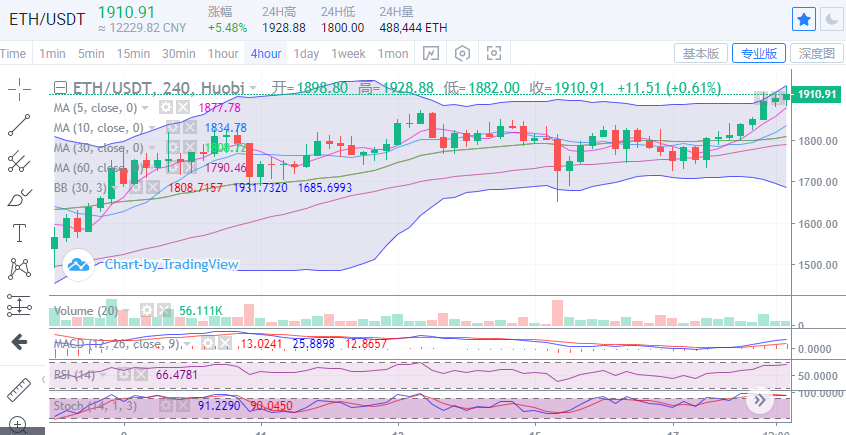Screen dimensions: 846x435
Task: Expand Stoch (14, 1, 3) dropdown arrow
Action: click(x=146, y=406)
